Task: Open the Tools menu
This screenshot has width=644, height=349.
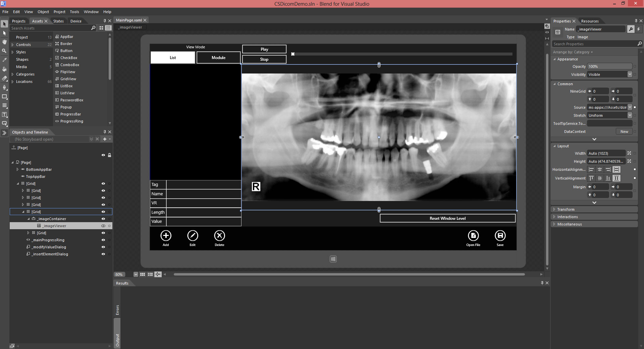Action: (74, 12)
